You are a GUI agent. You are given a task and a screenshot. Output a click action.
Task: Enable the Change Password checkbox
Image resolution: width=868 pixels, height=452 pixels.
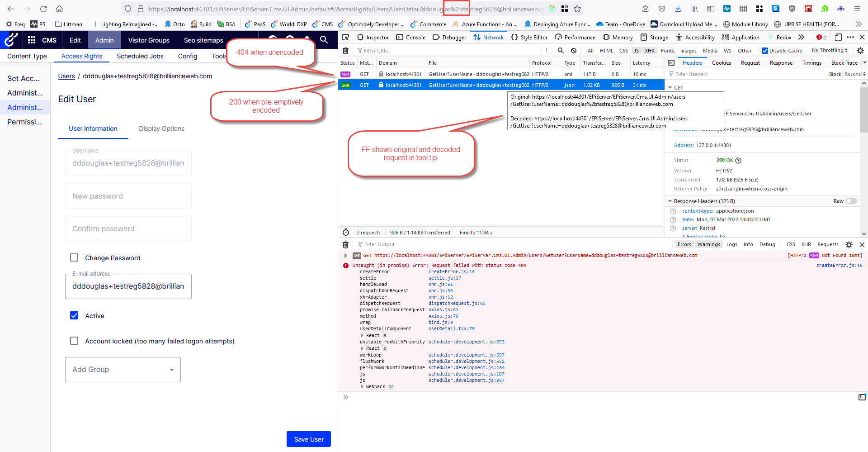74,257
